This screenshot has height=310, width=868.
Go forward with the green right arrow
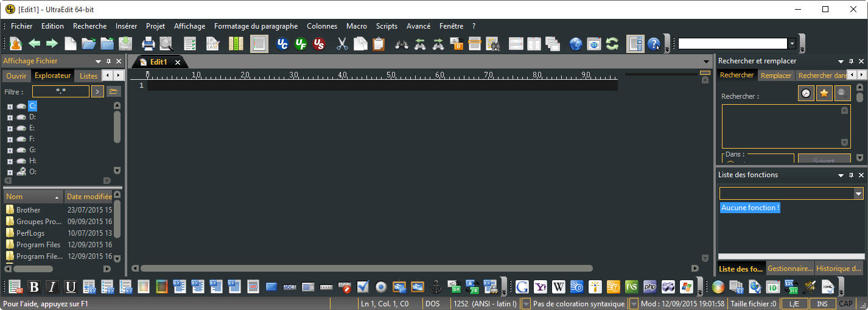click(x=52, y=44)
